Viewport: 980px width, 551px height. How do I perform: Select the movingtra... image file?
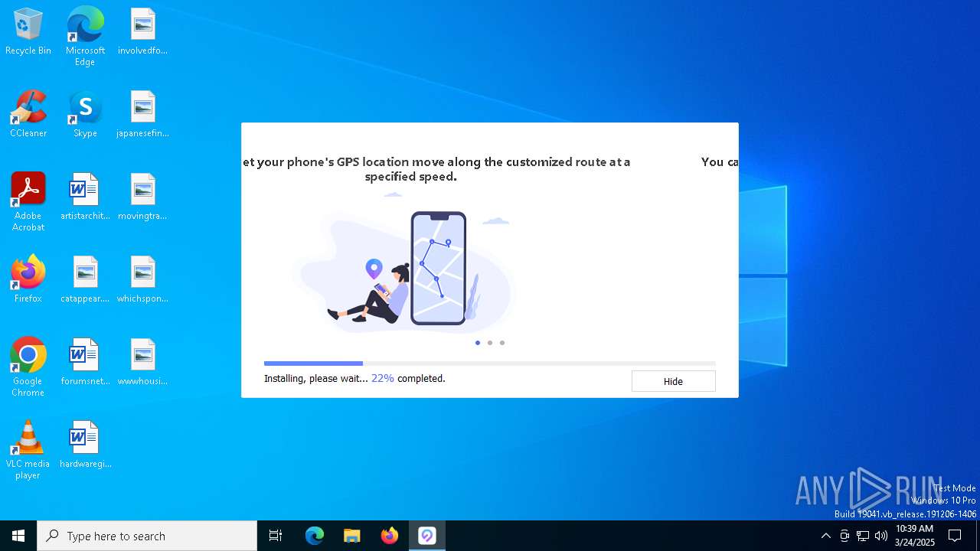[142, 197]
